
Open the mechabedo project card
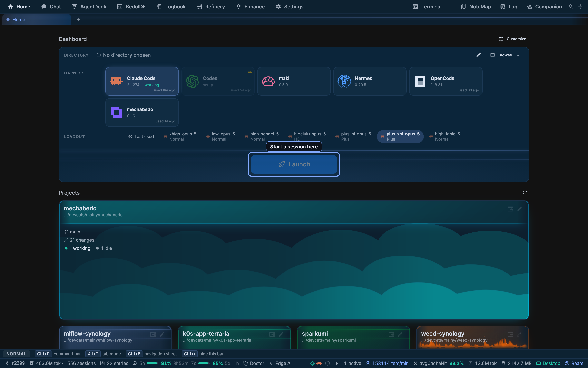[294, 260]
